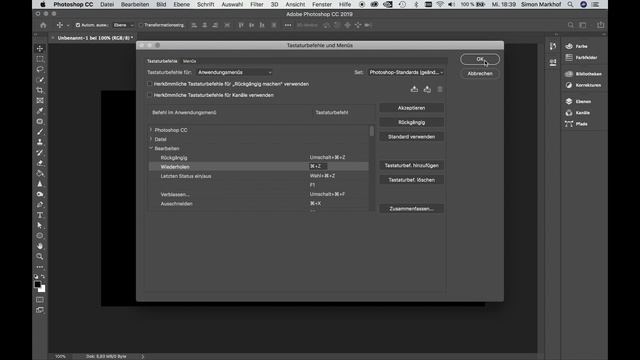The width and height of the screenshot is (640, 360).
Task: Expand the Photoshop CC tree row
Action: [151, 130]
